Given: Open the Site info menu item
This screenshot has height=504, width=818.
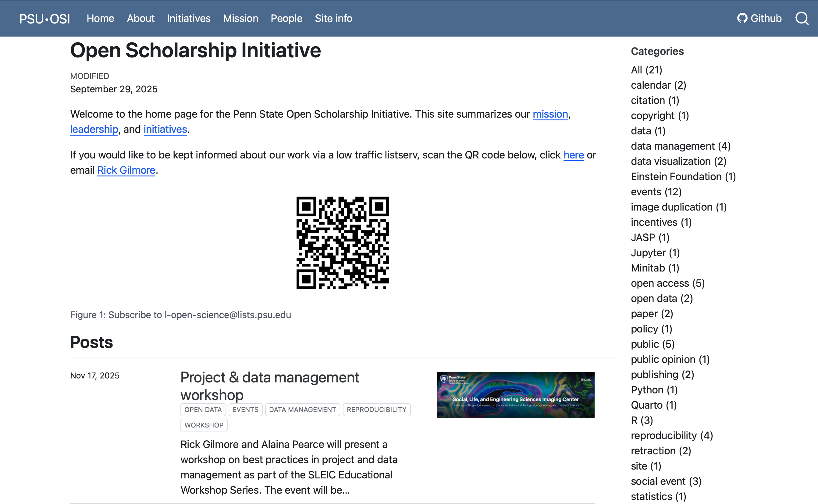Looking at the screenshot, I should point(333,18).
